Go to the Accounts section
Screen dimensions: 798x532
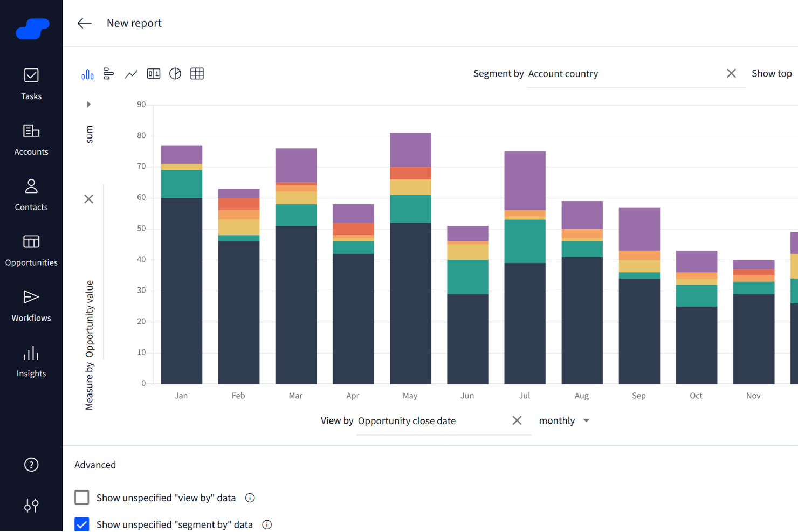[31, 139]
